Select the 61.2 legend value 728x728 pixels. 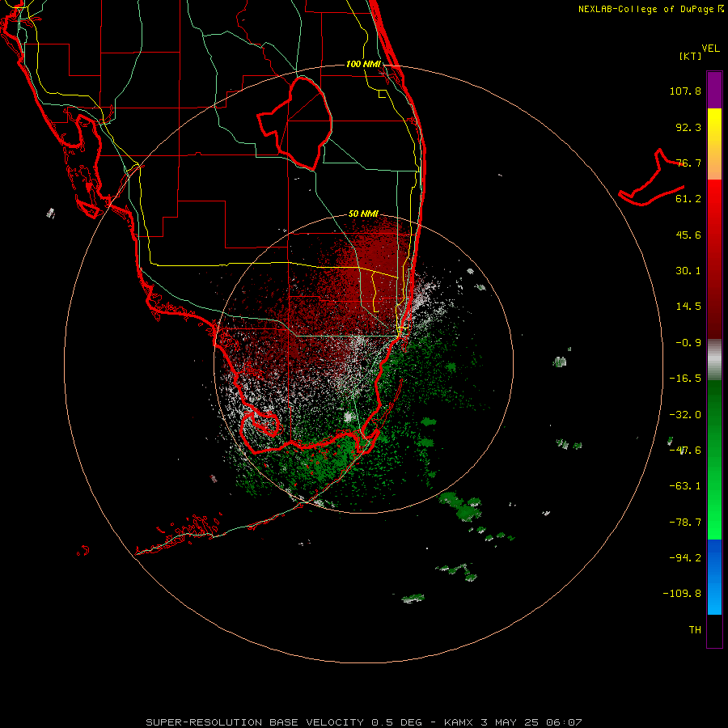pyautogui.click(x=688, y=199)
